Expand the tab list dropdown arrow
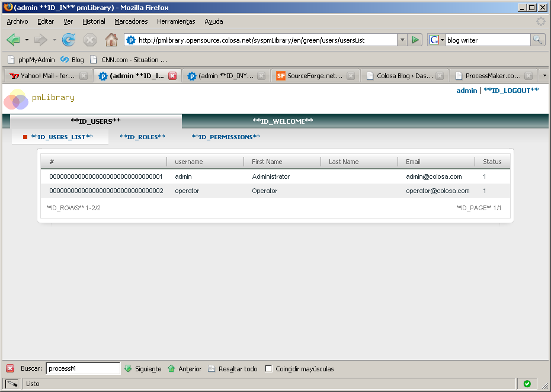 544,76
